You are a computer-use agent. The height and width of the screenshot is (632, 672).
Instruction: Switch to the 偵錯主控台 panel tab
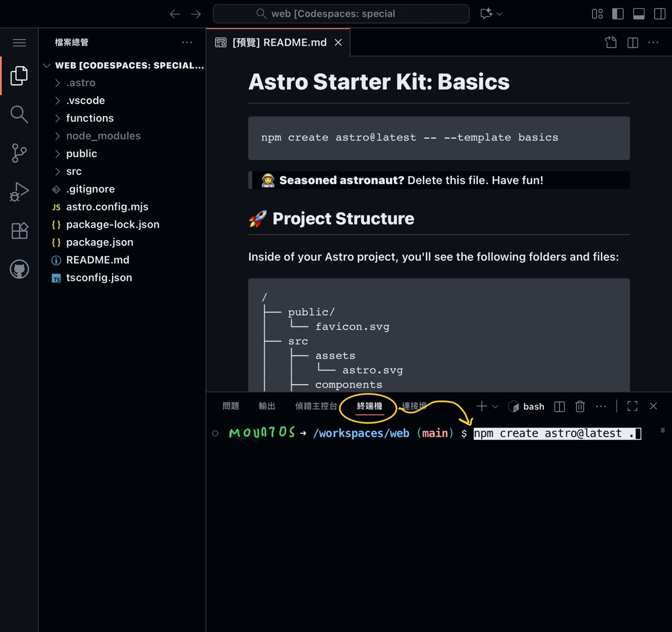pyautogui.click(x=316, y=406)
